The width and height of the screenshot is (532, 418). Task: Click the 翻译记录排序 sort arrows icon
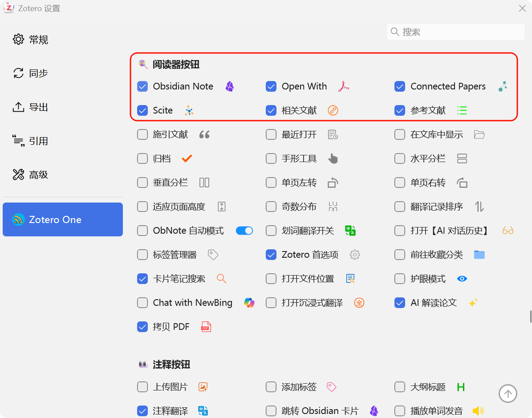[x=479, y=207]
